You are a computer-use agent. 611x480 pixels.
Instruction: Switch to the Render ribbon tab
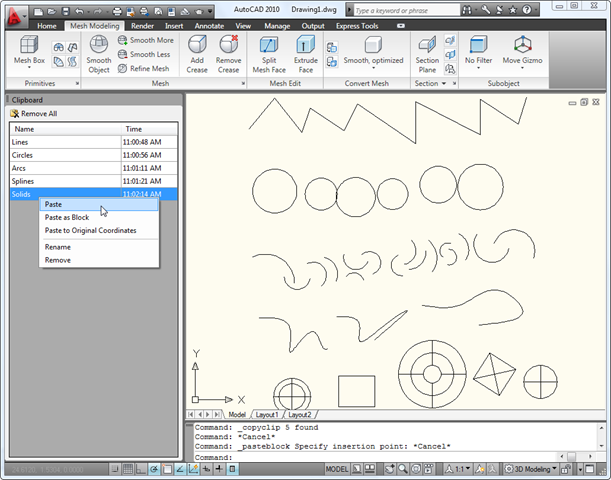point(141,25)
